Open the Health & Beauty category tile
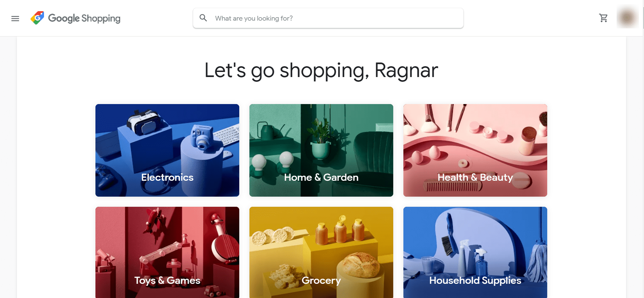The width and height of the screenshot is (644, 298). [x=475, y=150]
